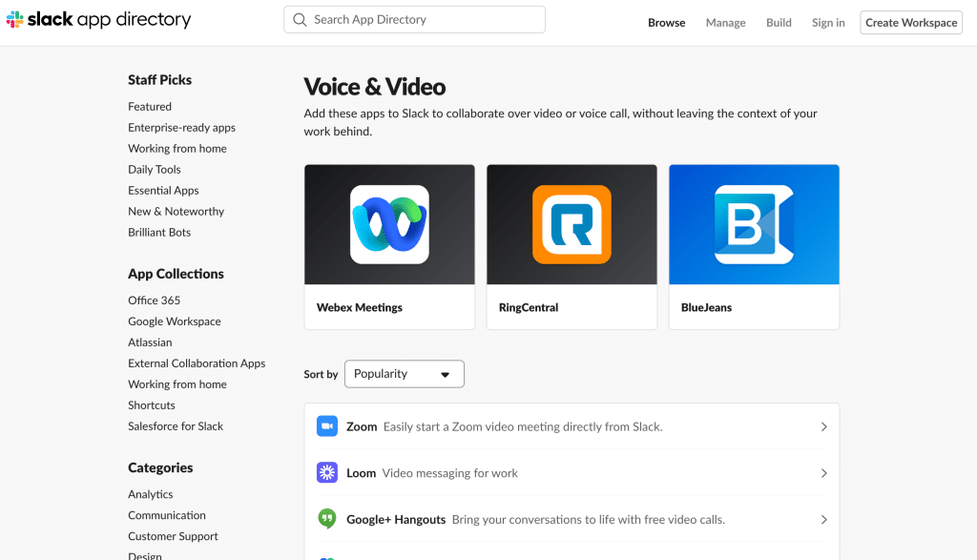Open the Essential Apps link
Viewport: 977px width, 560px height.
pyautogui.click(x=163, y=191)
